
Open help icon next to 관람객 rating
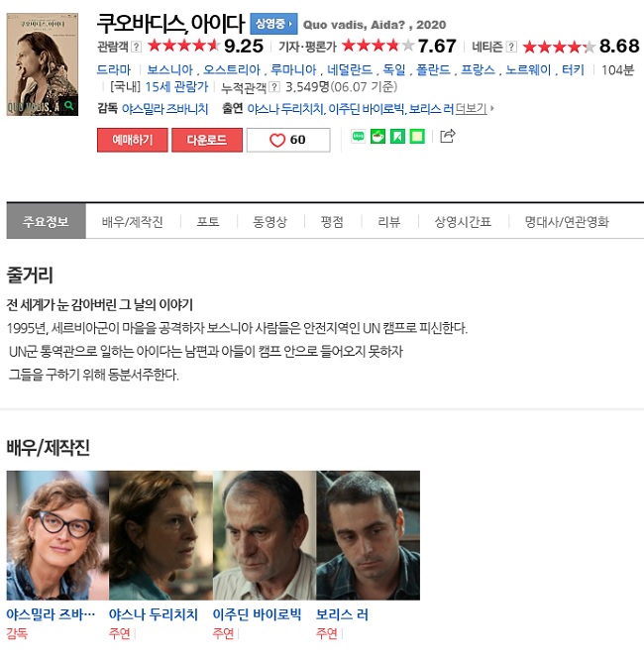(136, 47)
